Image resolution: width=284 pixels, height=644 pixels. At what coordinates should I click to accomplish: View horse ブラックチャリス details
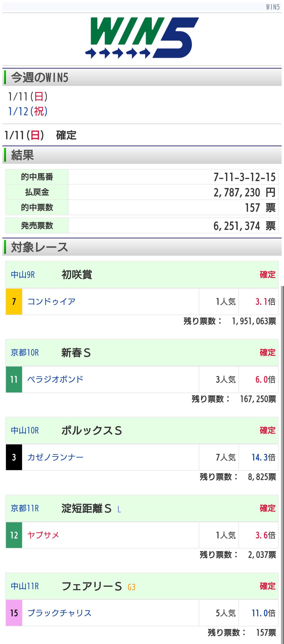tap(59, 613)
